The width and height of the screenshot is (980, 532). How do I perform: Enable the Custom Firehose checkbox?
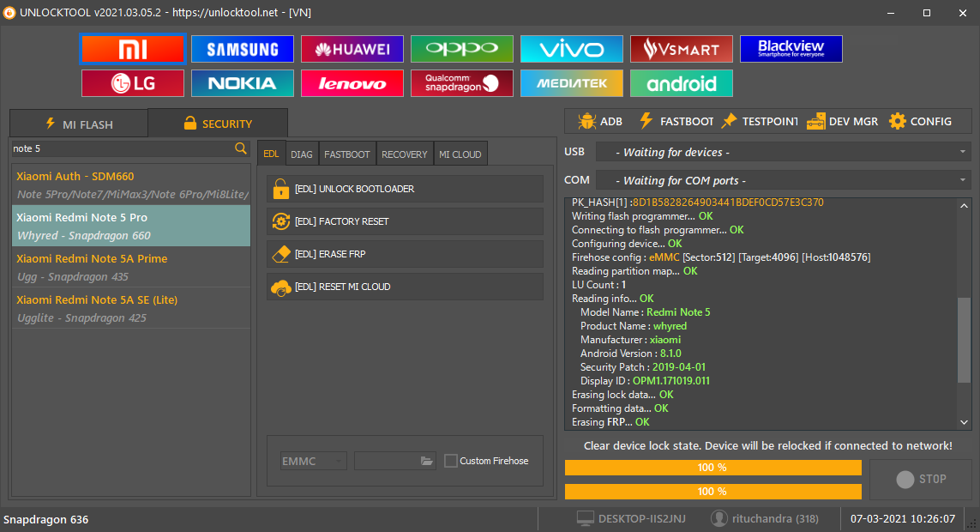tap(451, 461)
